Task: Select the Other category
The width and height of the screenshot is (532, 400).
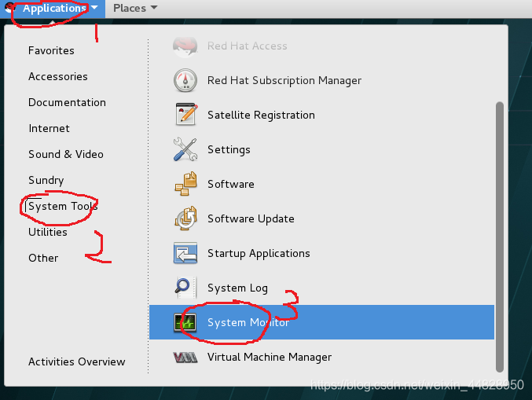Action: 43,259
